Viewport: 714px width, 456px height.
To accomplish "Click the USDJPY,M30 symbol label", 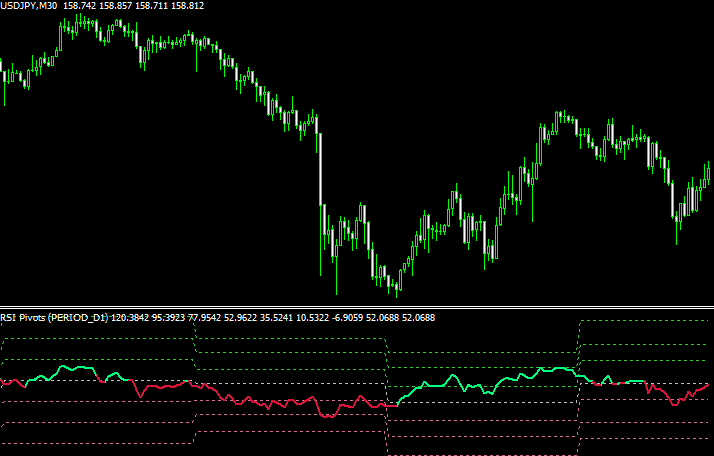I will click(29, 6).
